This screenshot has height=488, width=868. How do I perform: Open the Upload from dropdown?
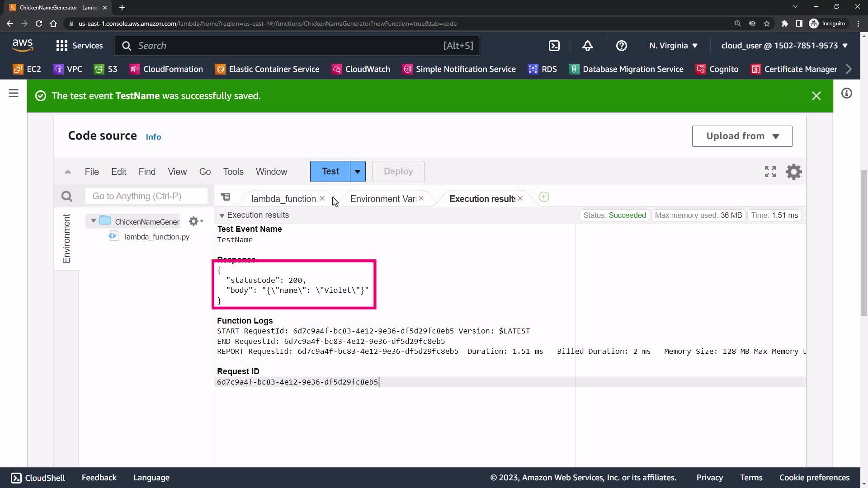coord(742,136)
